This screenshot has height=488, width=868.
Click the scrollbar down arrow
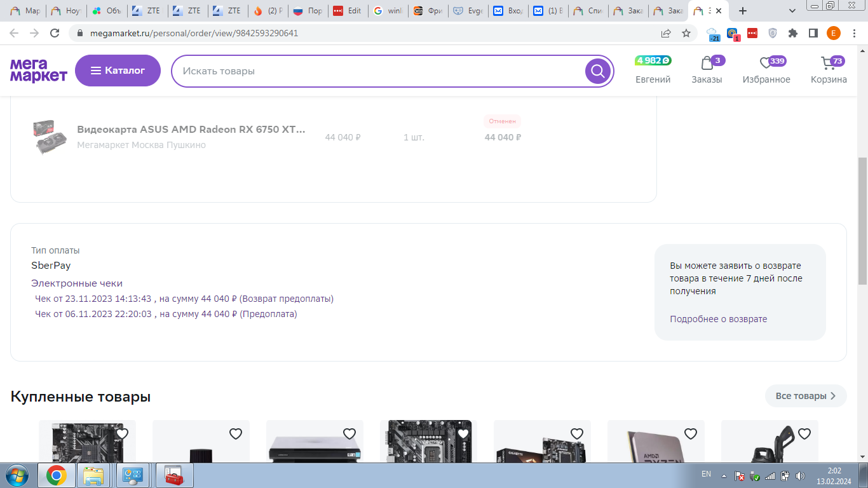[x=862, y=456]
